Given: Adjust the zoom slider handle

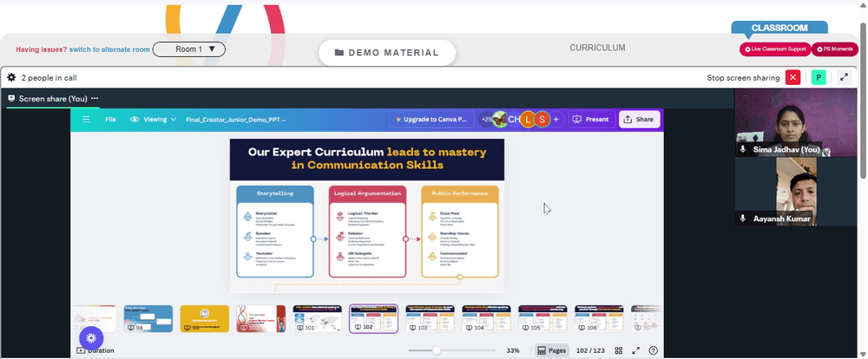Looking at the screenshot, I should click(x=437, y=350).
